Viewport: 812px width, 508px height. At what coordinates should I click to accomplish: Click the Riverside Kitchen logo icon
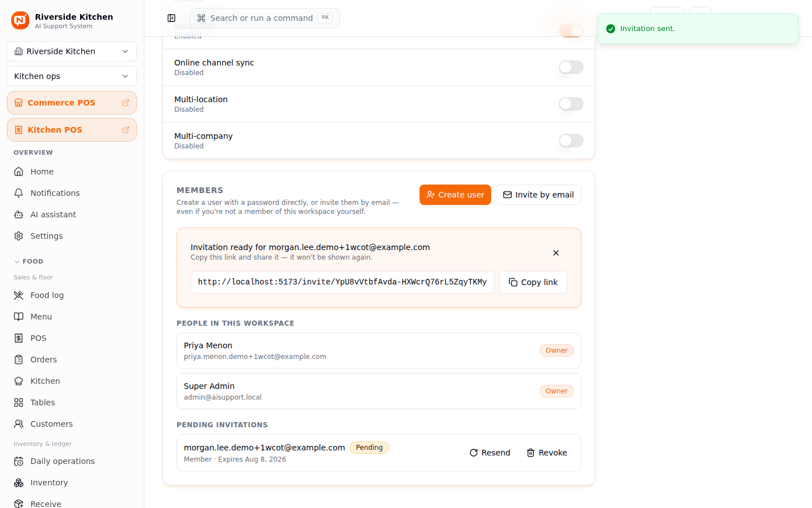tap(20, 20)
